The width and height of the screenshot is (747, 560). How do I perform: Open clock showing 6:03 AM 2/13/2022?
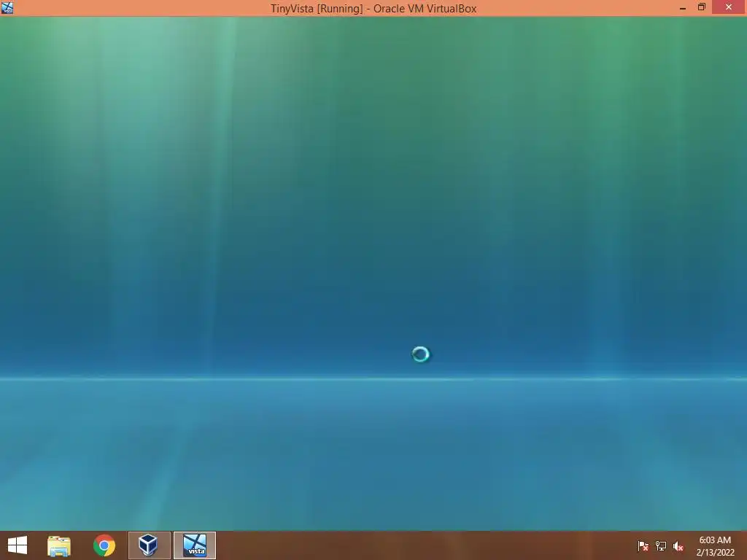click(715, 546)
